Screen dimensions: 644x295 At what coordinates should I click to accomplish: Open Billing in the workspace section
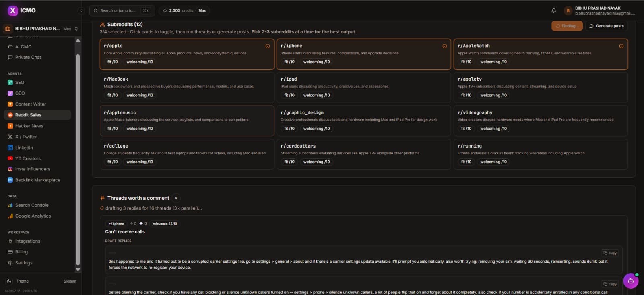37,252
